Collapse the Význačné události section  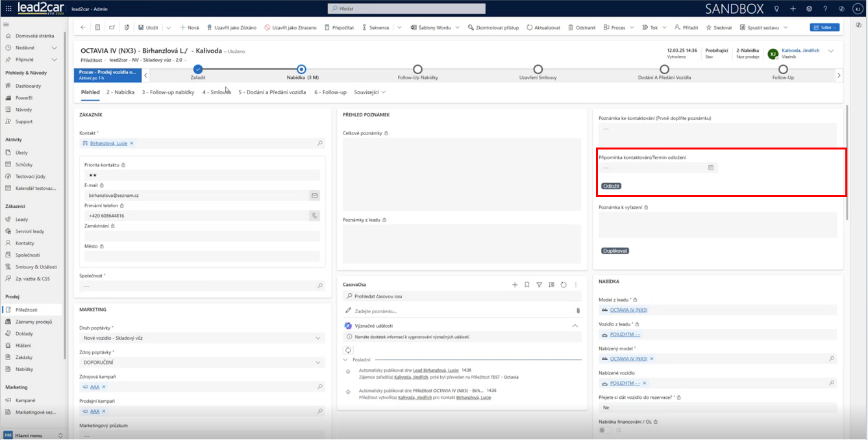tap(575, 326)
